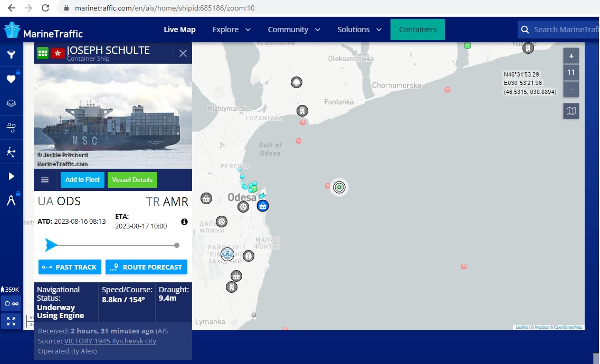Open the vessel panel hamburger menu

point(45,180)
